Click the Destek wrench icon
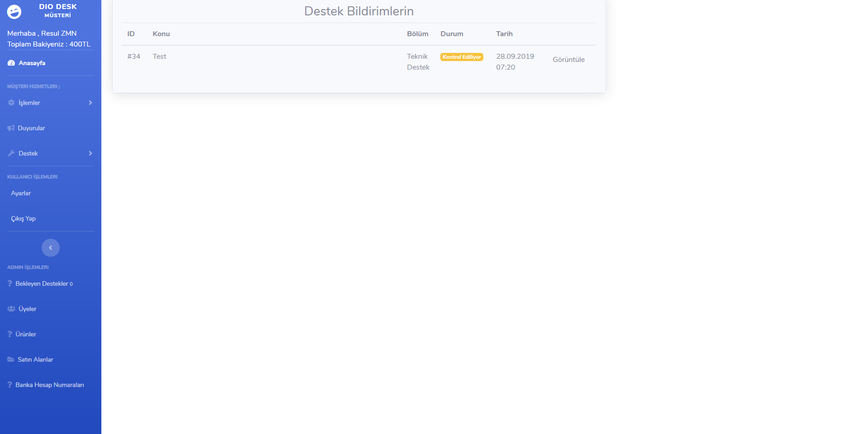 pos(11,153)
